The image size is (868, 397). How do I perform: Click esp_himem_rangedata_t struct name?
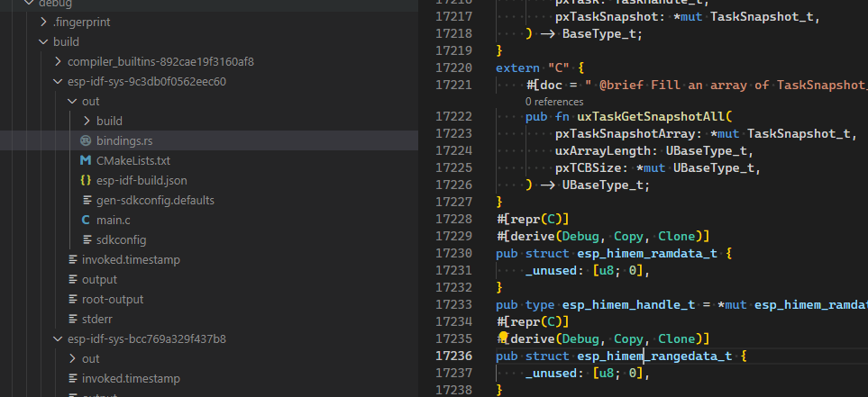(x=654, y=356)
